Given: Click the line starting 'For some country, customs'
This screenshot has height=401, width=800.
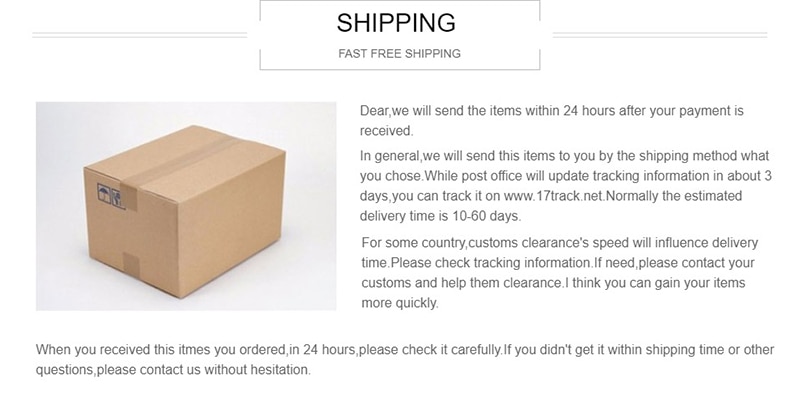Looking at the screenshot, I should (x=560, y=243).
